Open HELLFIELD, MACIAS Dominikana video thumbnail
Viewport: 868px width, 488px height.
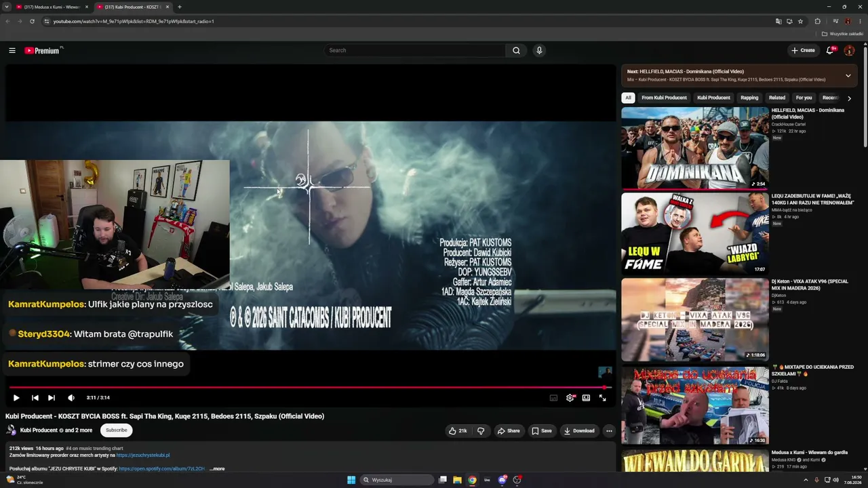695,148
